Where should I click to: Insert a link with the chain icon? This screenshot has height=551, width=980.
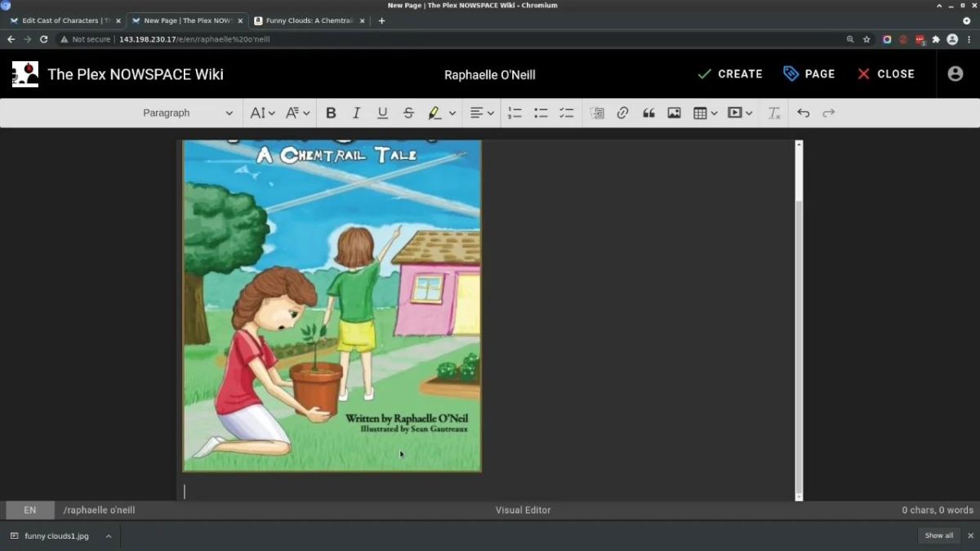pos(622,113)
